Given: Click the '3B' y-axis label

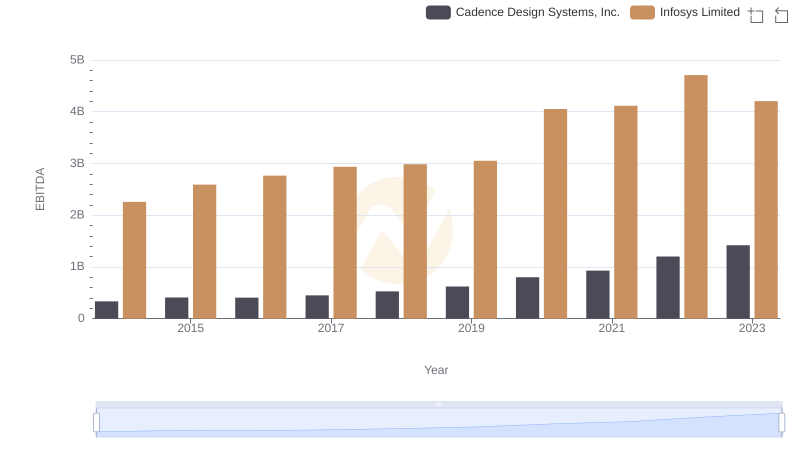Looking at the screenshot, I should (x=77, y=163).
